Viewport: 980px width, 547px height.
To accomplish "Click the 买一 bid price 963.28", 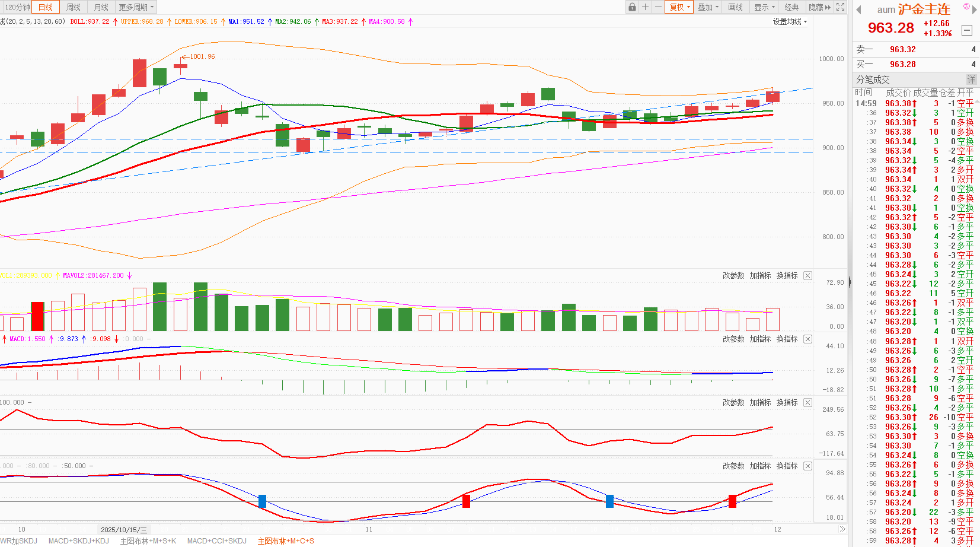I will [x=902, y=65].
